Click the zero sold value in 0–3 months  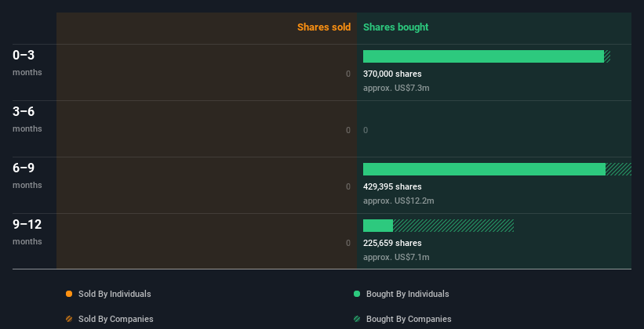(348, 74)
